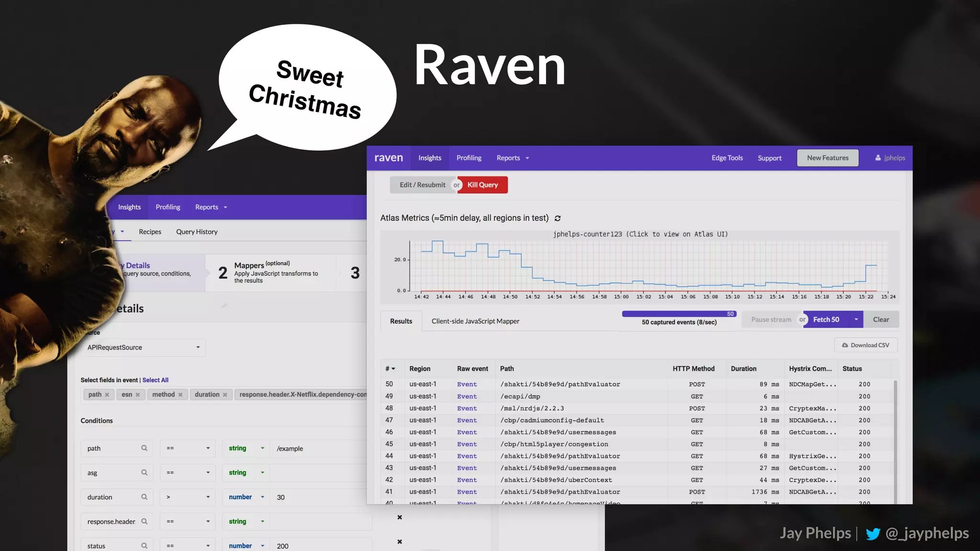Click the New Features button
Image resolution: width=980 pixels, height=551 pixels.
point(827,158)
